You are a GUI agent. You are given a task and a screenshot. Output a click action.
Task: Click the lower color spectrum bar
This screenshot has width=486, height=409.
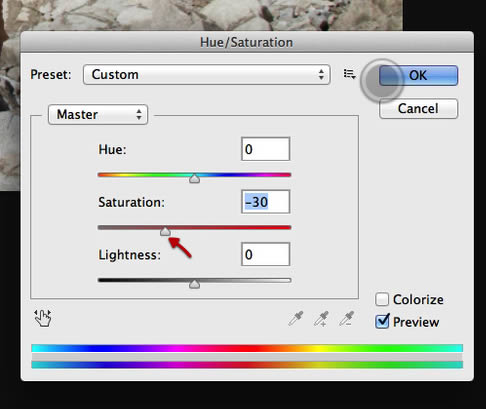[x=247, y=365]
